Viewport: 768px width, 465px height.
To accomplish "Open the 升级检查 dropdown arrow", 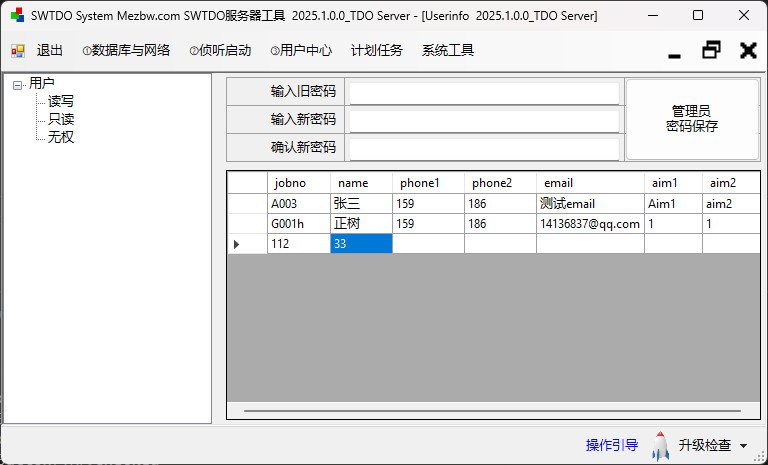I will tap(744, 446).
